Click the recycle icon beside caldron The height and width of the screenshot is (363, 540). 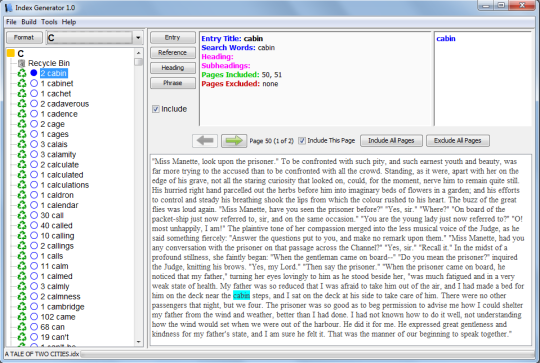point(22,195)
